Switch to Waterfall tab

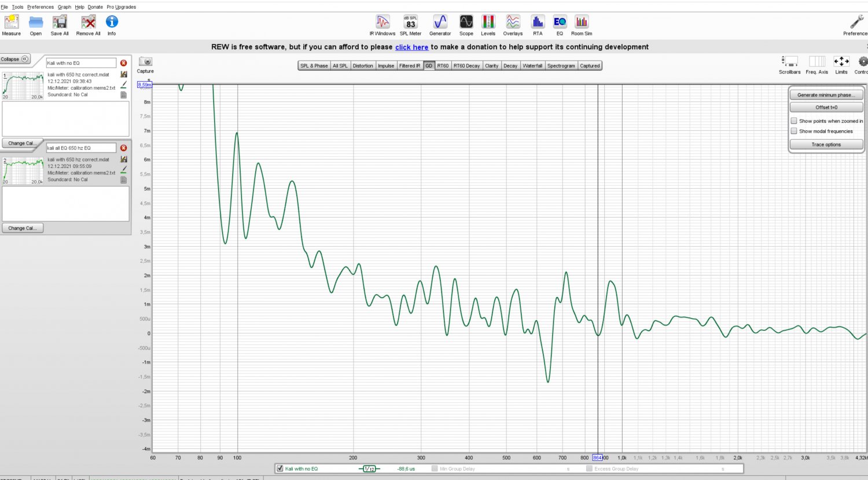[532, 65]
